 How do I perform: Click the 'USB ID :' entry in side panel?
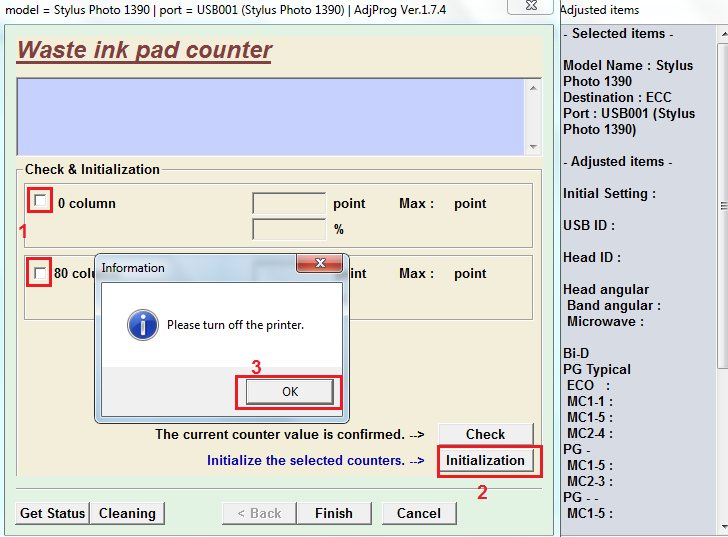coord(589,225)
